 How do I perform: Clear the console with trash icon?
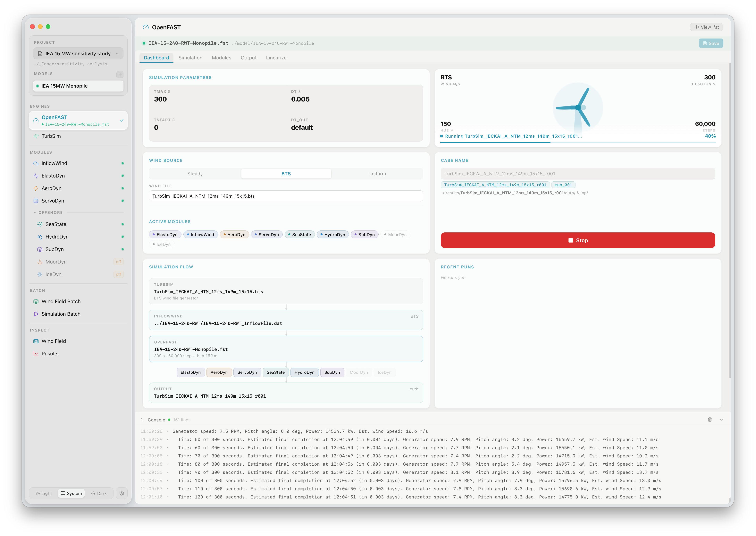[x=710, y=420]
